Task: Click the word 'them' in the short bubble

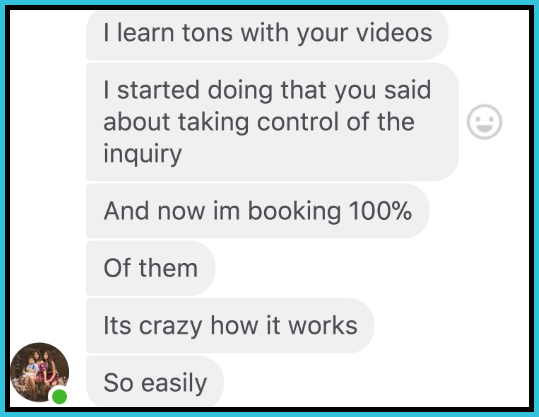Action: (x=168, y=268)
